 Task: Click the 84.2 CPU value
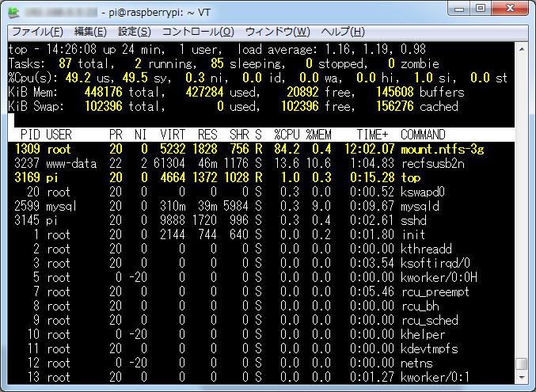[287, 150]
